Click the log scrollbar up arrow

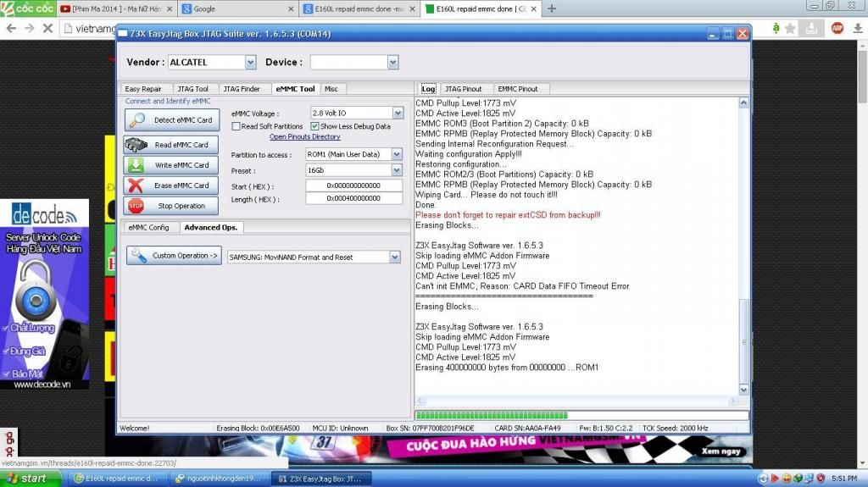tap(743, 102)
